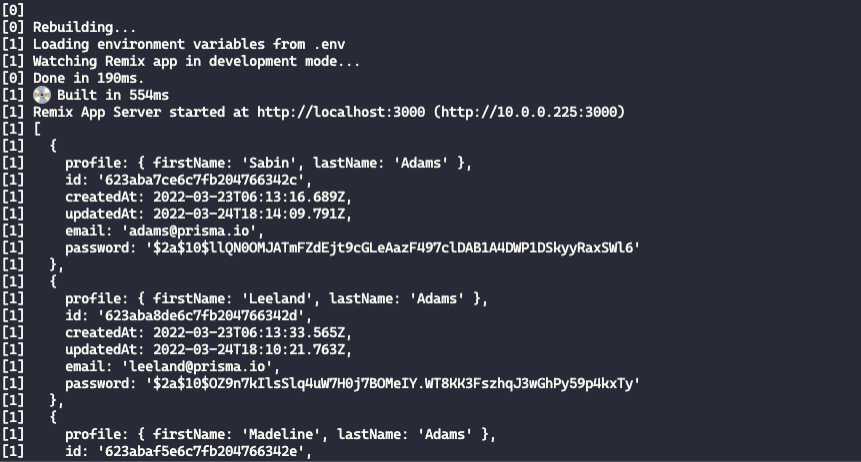Click the "Done in 190ms." line

89,78
